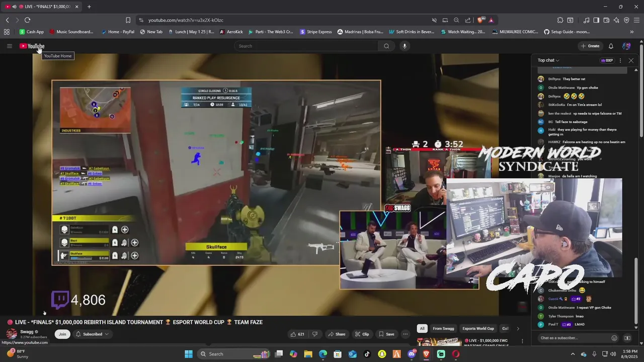The height and width of the screenshot is (362, 644).
Task: Open Discord from the taskbar
Action: pyautogui.click(x=412, y=354)
